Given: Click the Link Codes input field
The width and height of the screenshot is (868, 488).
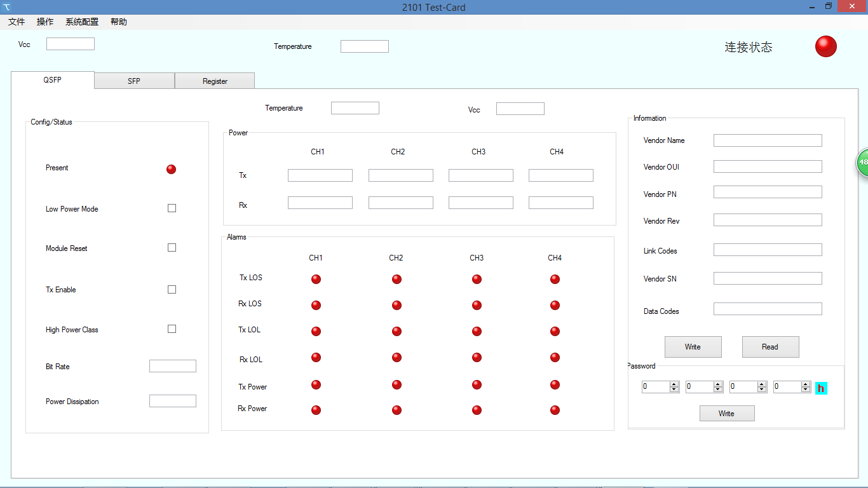Looking at the screenshot, I should coord(768,250).
